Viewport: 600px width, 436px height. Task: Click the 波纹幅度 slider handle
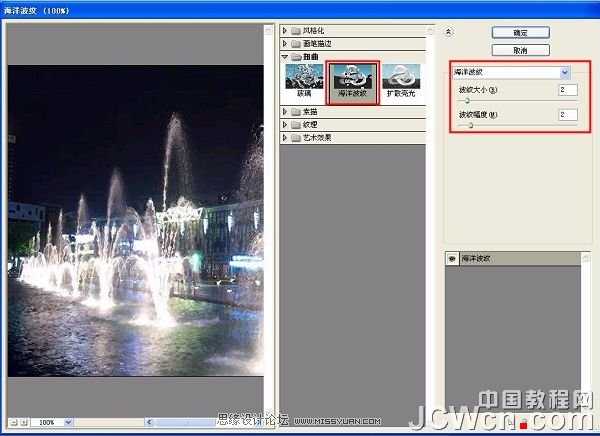[x=471, y=125]
